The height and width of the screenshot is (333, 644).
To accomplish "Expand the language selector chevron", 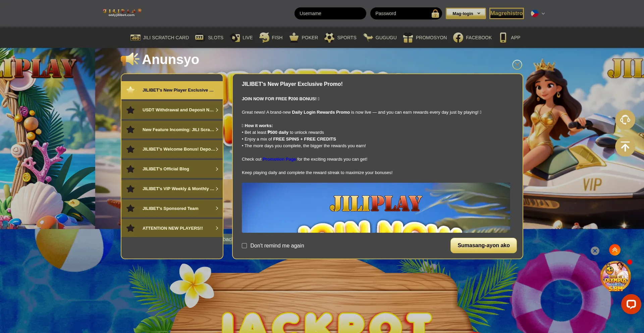I will (543, 13).
